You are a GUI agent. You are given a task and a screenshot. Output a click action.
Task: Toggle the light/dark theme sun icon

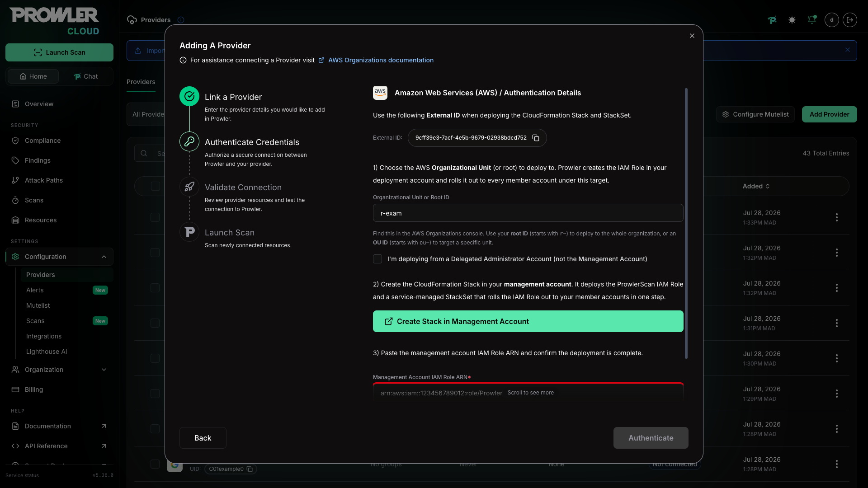click(x=792, y=20)
